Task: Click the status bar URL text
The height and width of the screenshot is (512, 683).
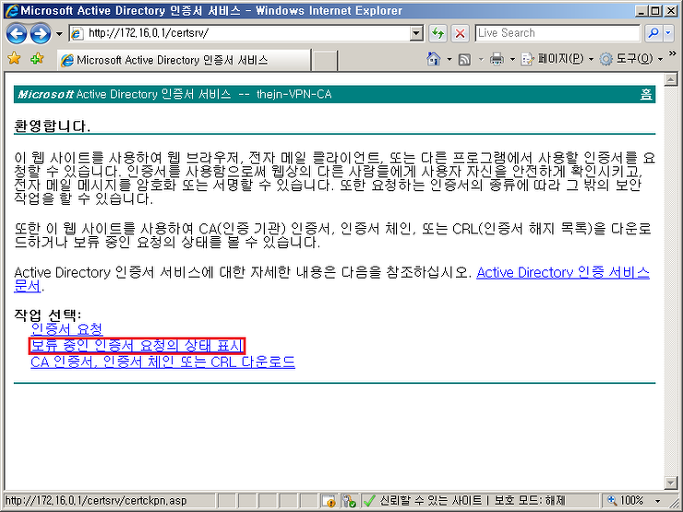Action: (96, 501)
